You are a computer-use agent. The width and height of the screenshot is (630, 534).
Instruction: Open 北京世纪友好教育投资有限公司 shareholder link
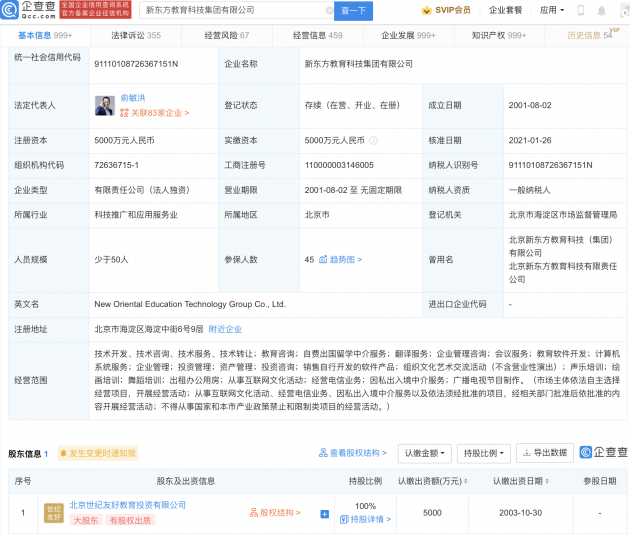pyautogui.click(x=127, y=505)
